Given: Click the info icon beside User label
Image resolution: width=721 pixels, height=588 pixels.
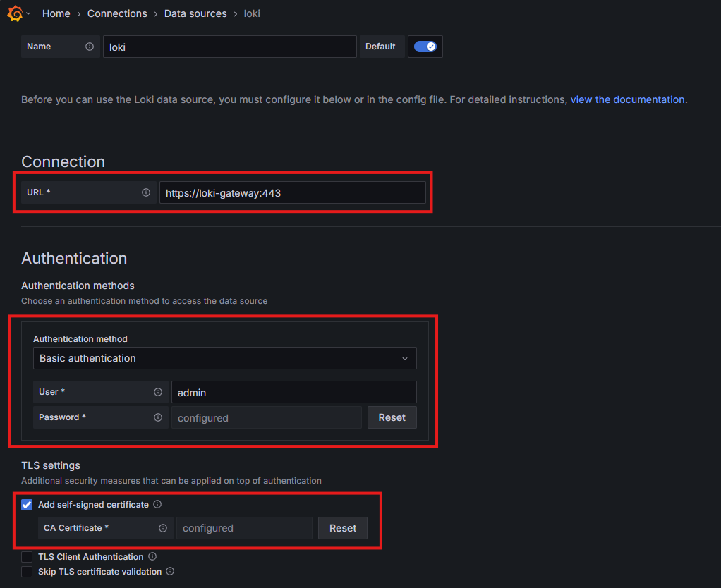Looking at the screenshot, I should pyautogui.click(x=158, y=392).
